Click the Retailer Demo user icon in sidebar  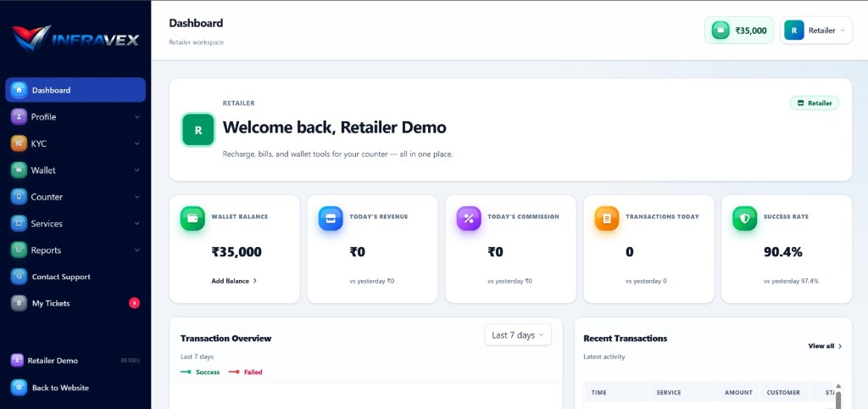click(17, 361)
